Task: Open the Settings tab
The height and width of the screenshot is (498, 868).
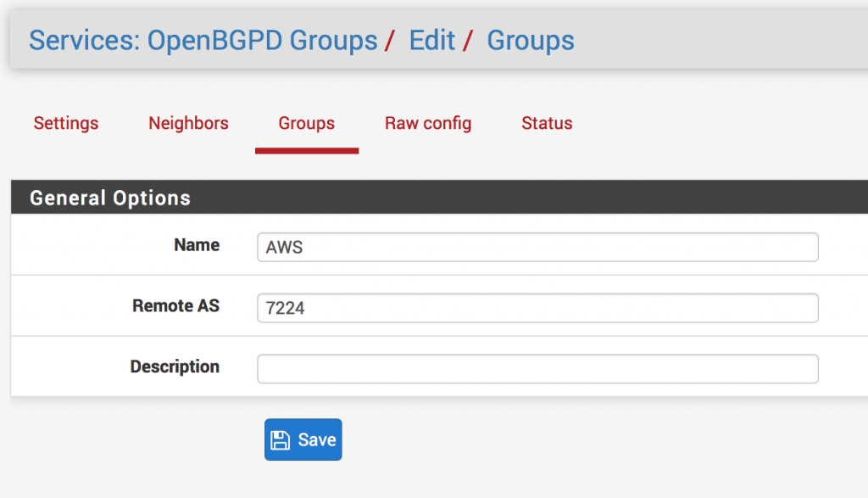Action: point(66,123)
